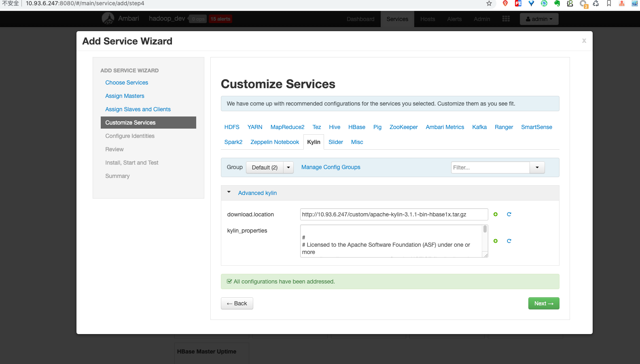The width and height of the screenshot is (640, 364).
Task: Go to the Choose Services wizard step
Action: [127, 83]
